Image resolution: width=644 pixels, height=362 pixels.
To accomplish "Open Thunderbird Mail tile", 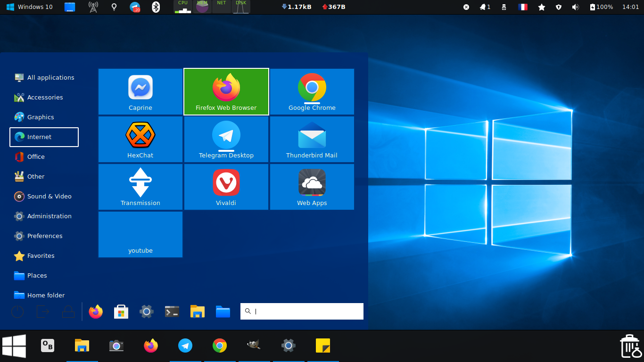I will click(x=312, y=139).
